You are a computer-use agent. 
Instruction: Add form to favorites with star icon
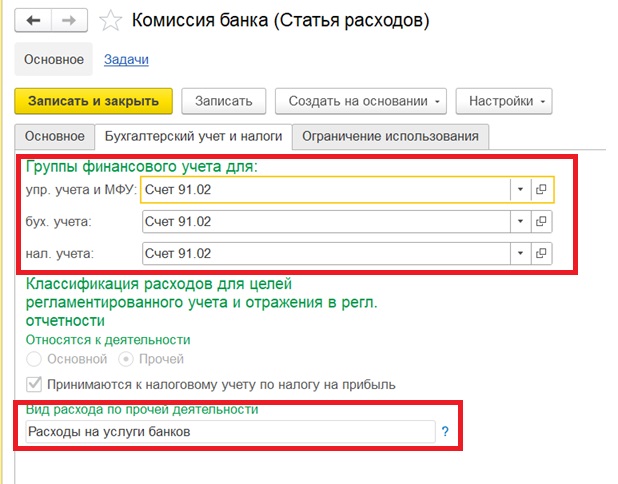coord(114,20)
